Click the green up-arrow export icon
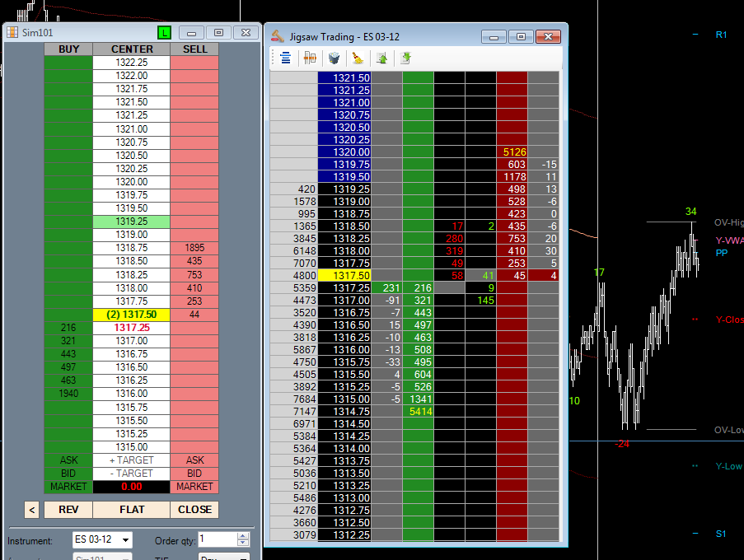Screen dimensions: 744x560 click(382, 58)
